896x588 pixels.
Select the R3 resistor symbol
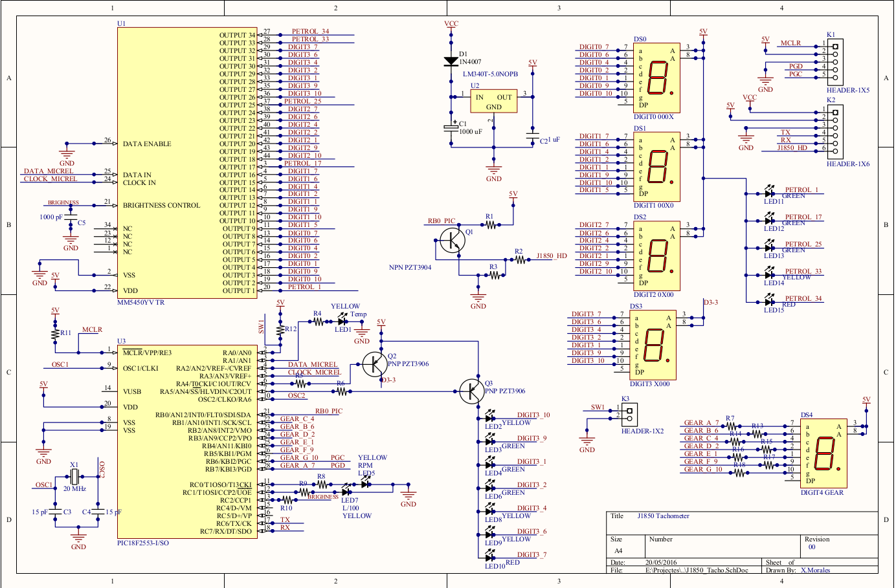[x=495, y=275]
